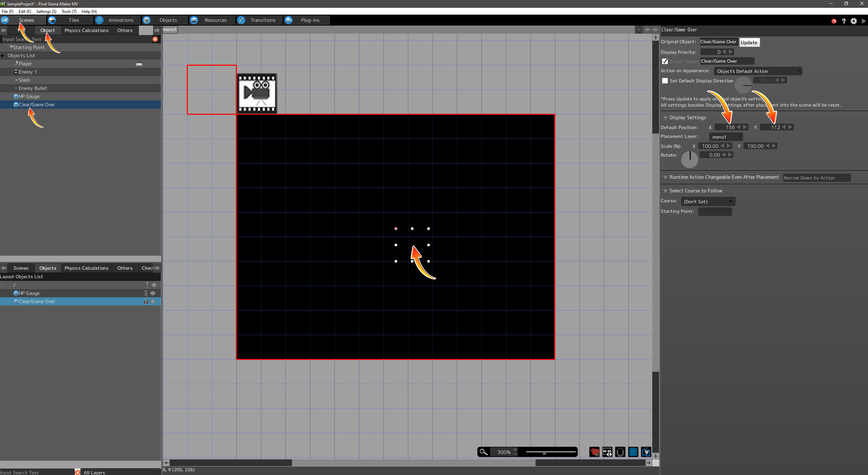Click the test play triangle icon
868x475 pixels.
coord(863,21)
